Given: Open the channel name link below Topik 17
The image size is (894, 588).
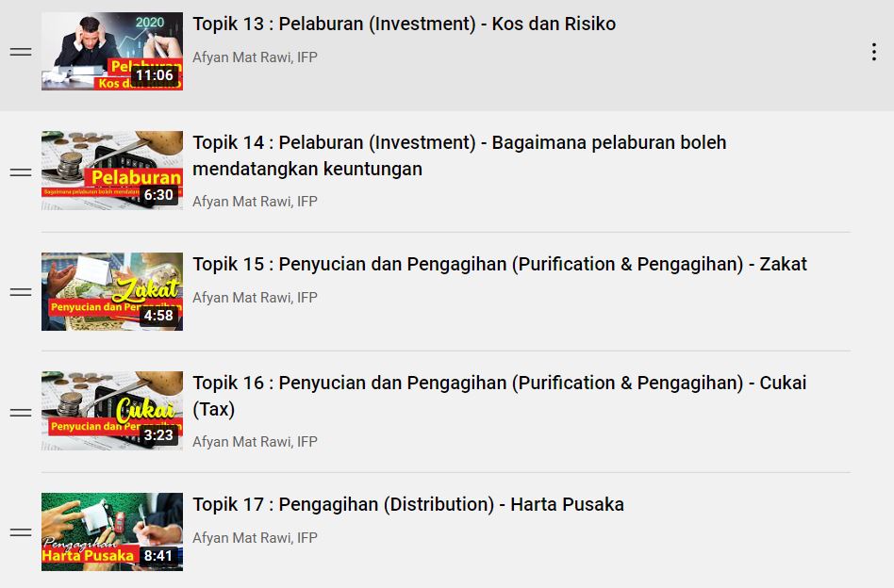Looking at the screenshot, I should coord(255,538).
